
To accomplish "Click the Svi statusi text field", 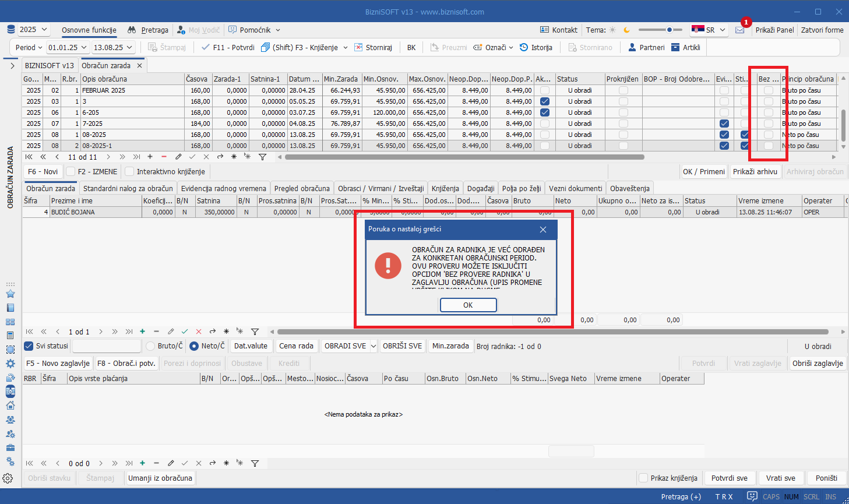I will [x=107, y=346].
